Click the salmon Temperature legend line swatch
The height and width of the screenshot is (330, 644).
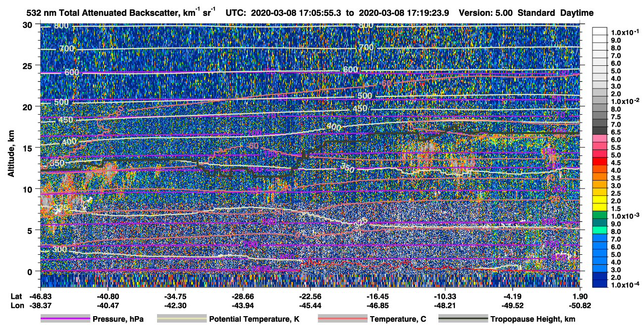point(342,319)
